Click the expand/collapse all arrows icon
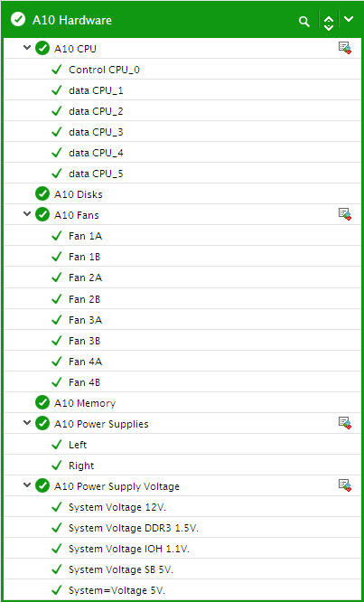 point(329,22)
